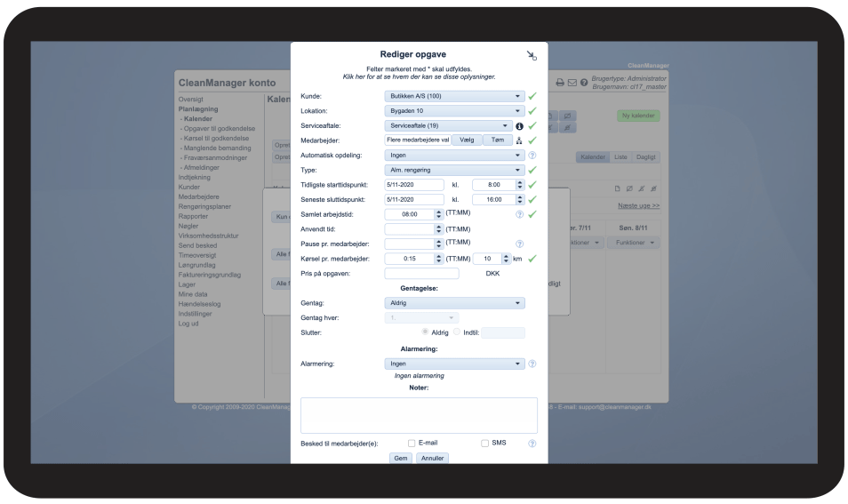The width and height of the screenshot is (848, 504).
Task: Open Rengøringsplaner in the sidebar
Action: [204, 206]
